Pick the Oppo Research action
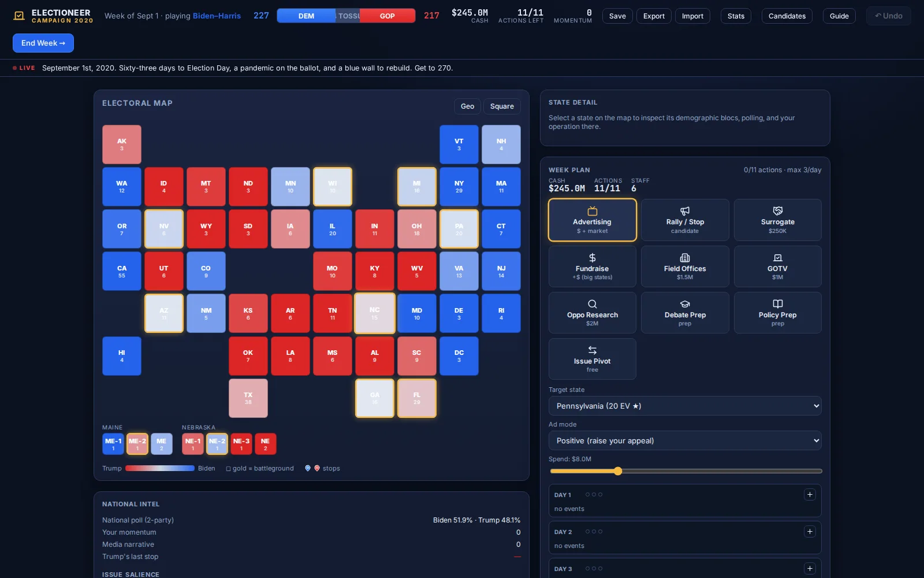 592,313
